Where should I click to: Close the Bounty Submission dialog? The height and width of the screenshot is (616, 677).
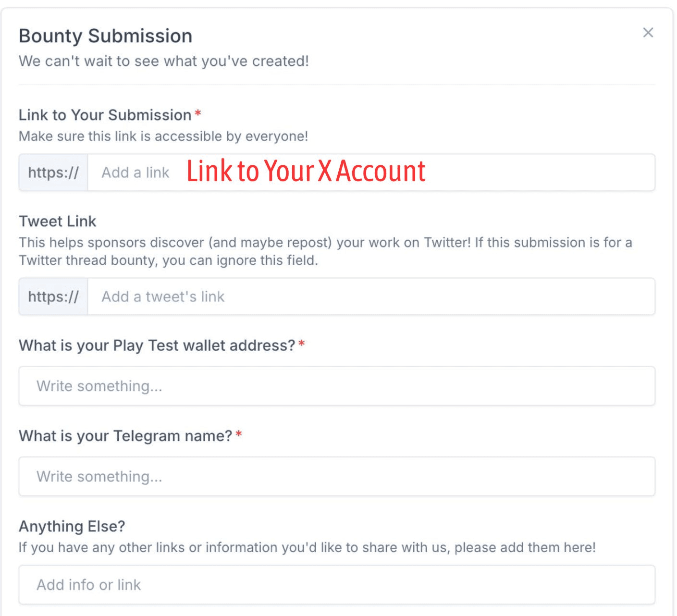pyautogui.click(x=648, y=33)
